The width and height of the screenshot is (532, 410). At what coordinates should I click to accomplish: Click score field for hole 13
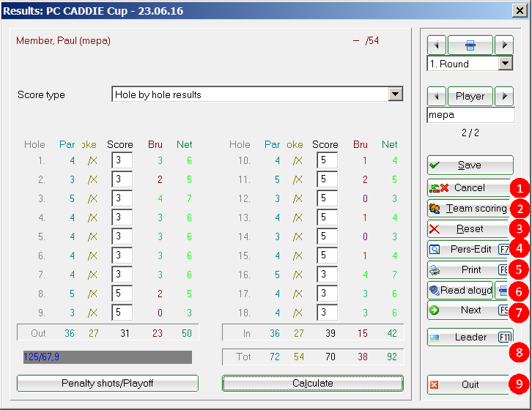328,217
